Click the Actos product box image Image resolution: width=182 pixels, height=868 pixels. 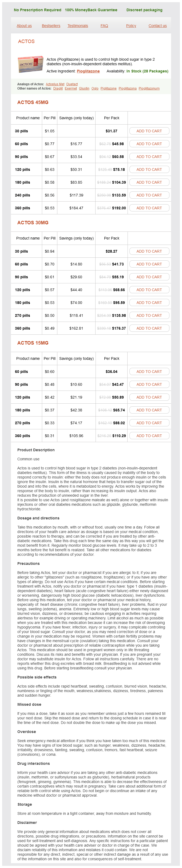31,64
